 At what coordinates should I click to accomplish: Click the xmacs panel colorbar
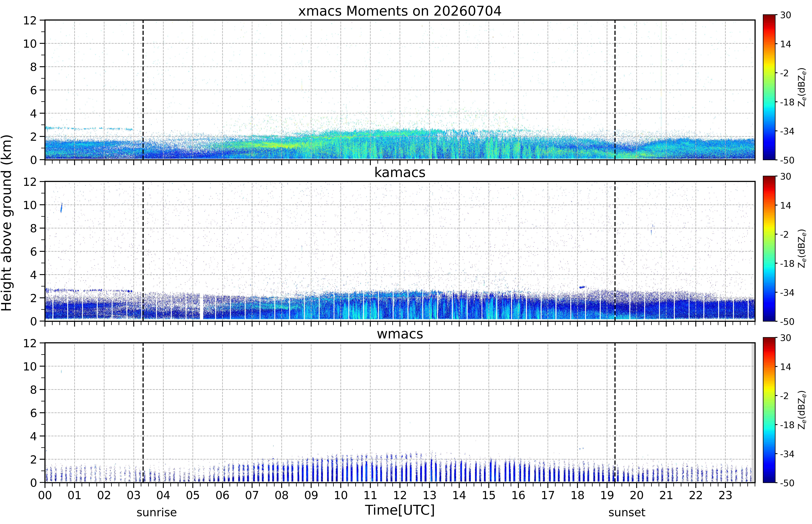pyautogui.click(x=769, y=87)
